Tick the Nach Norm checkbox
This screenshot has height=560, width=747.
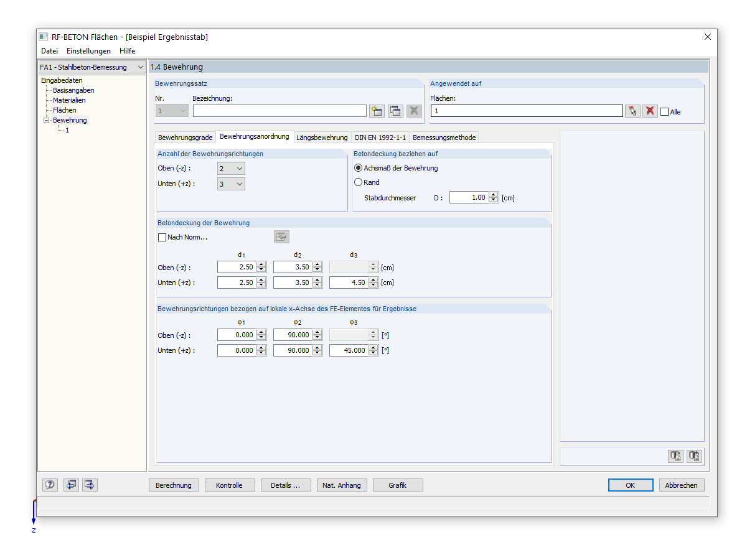click(x=162, y=237)
